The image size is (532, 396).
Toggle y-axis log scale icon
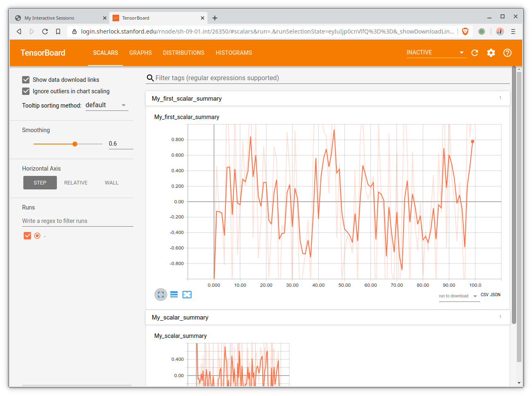pos(174,295)
